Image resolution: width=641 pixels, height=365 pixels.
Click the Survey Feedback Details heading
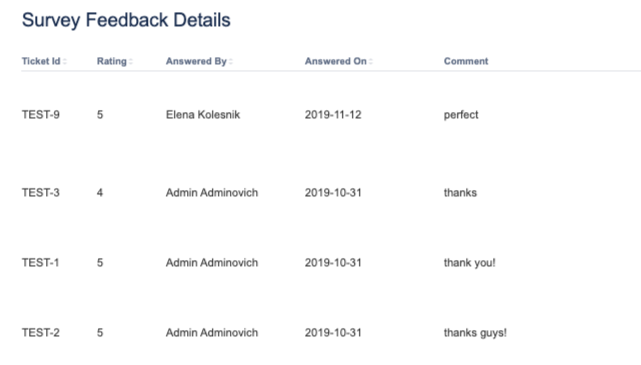pos(126,20)
